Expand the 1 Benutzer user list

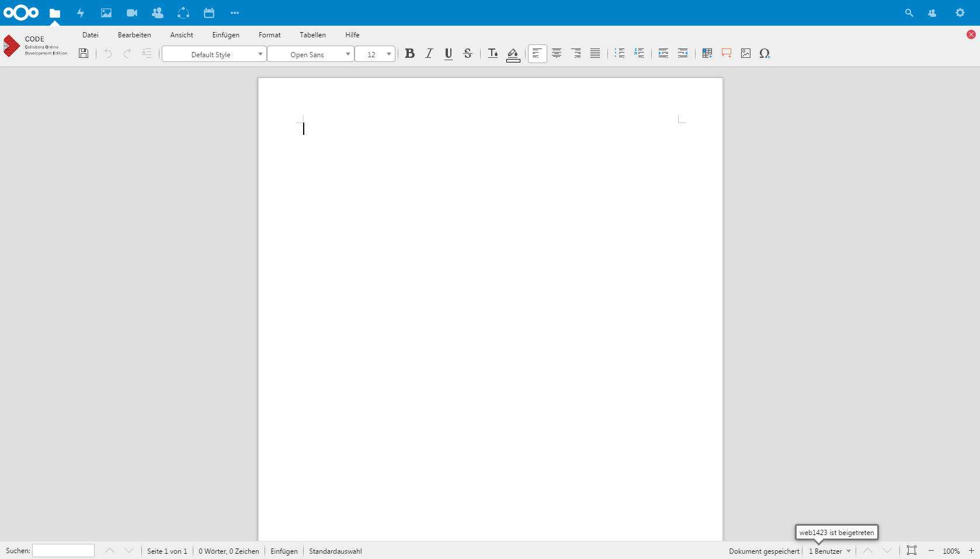(829, 551)
